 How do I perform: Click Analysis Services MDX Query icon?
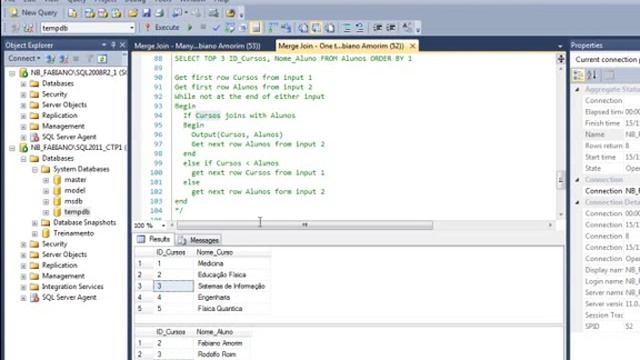(x=89, y=13)
